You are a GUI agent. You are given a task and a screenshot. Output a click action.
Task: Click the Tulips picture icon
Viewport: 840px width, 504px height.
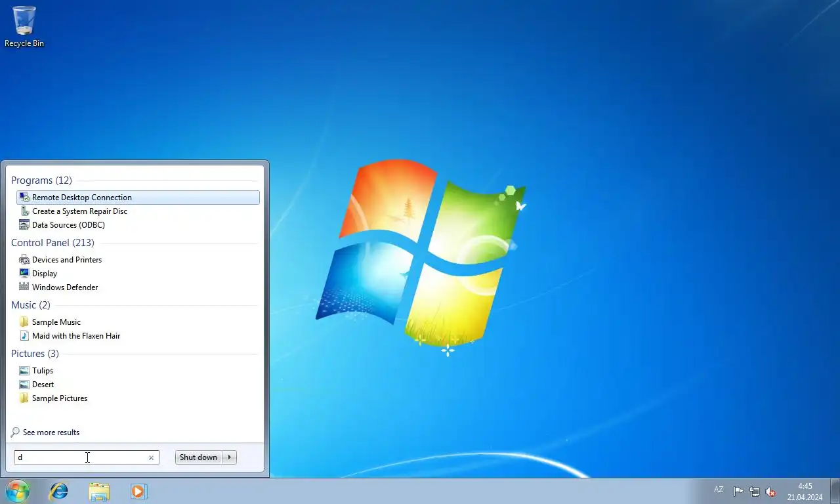24,371
